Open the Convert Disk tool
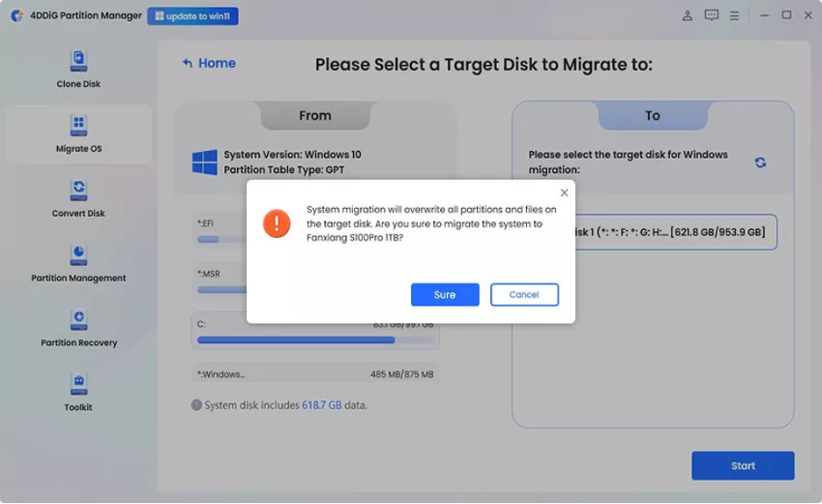The image size is (822, 504). pyautogui.click(x=79, y=199)
